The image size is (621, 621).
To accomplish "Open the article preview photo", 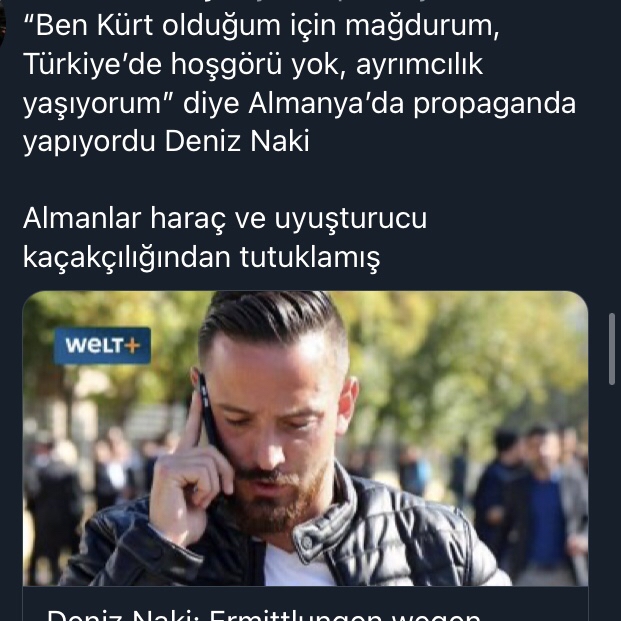I will pyautogui.click(x=305, y=438).
